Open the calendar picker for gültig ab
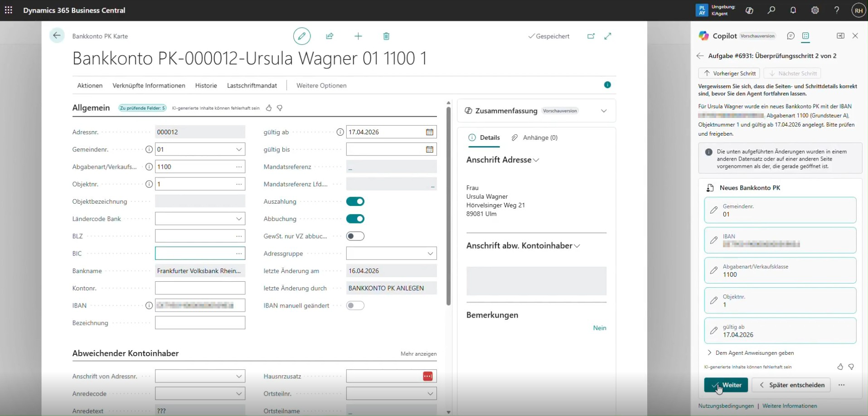This screenshot has height=416, width=868. 430,132
